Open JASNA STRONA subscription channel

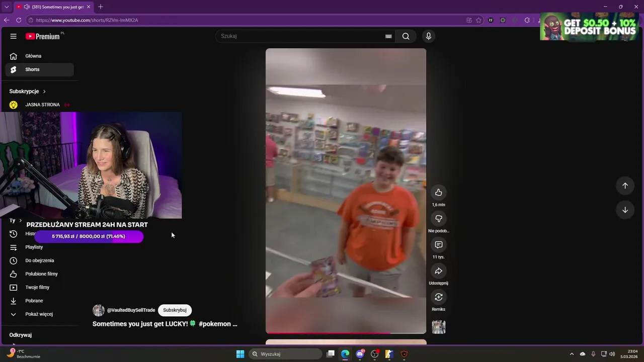39,105
